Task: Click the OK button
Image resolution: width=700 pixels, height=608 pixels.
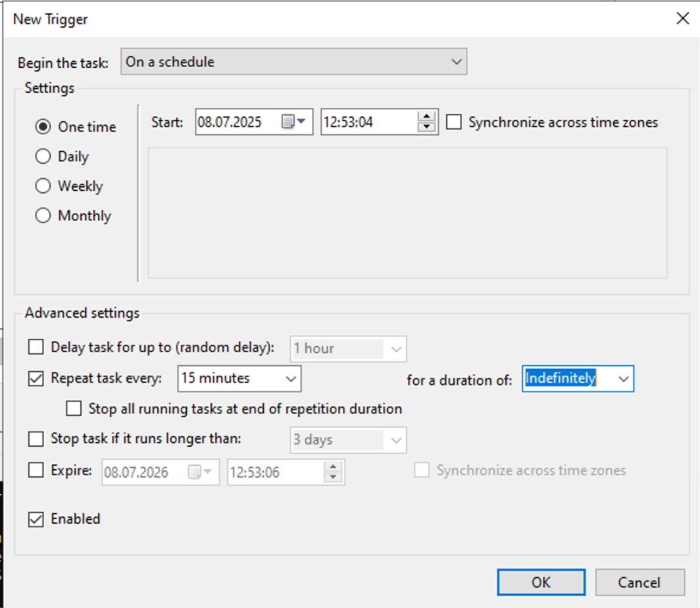Action: click(x=541, y=582)
